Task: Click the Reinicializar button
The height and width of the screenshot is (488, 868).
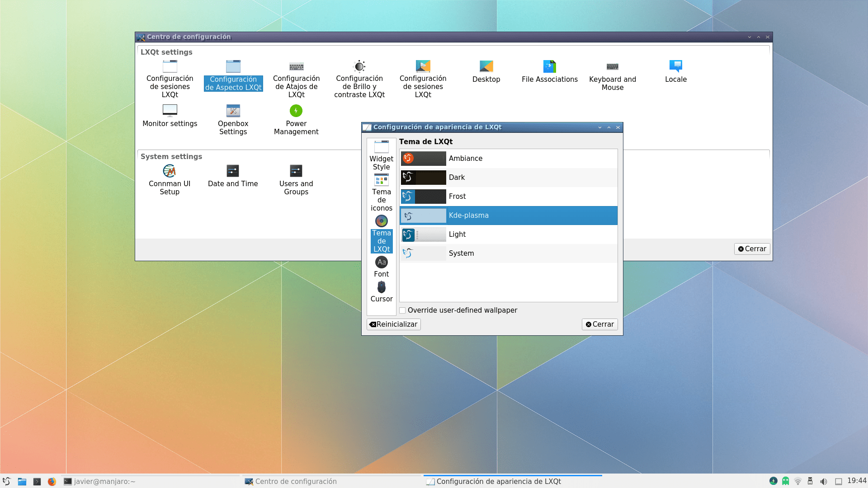Action: [x=394, y=324]
